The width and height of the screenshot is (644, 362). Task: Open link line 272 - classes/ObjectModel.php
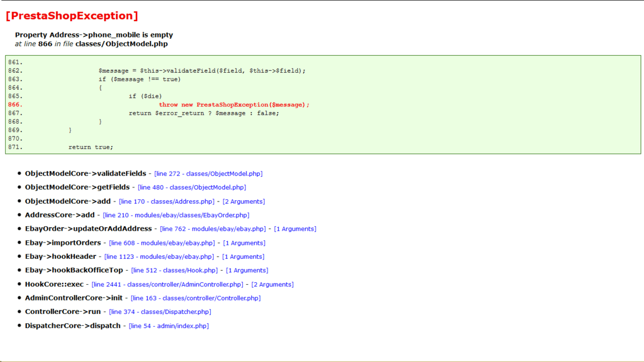pyautogui.click(x=208, y=174)
